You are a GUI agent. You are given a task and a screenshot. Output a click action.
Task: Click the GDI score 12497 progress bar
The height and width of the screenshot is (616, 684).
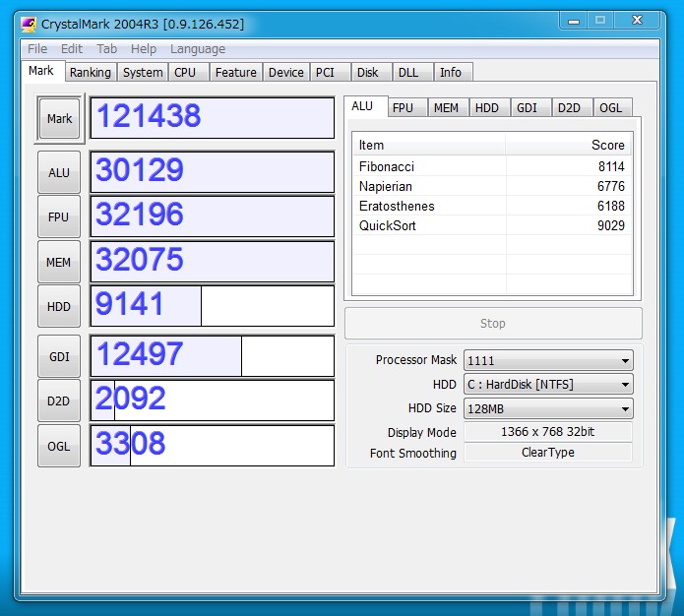pos(213,356)
